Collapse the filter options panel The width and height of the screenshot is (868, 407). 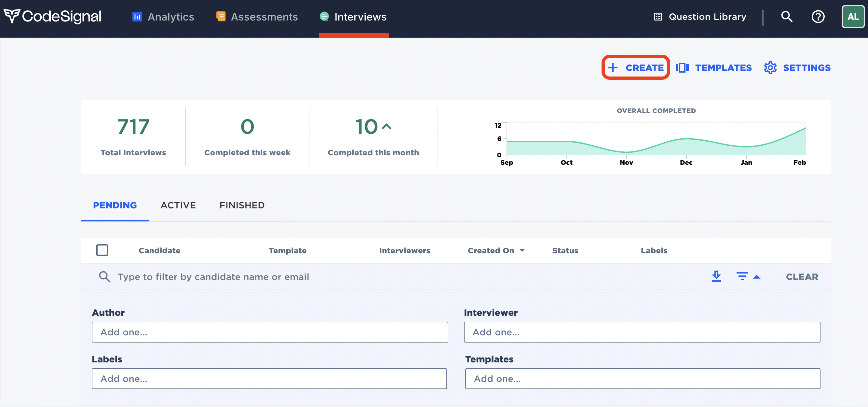click(748, 276)
